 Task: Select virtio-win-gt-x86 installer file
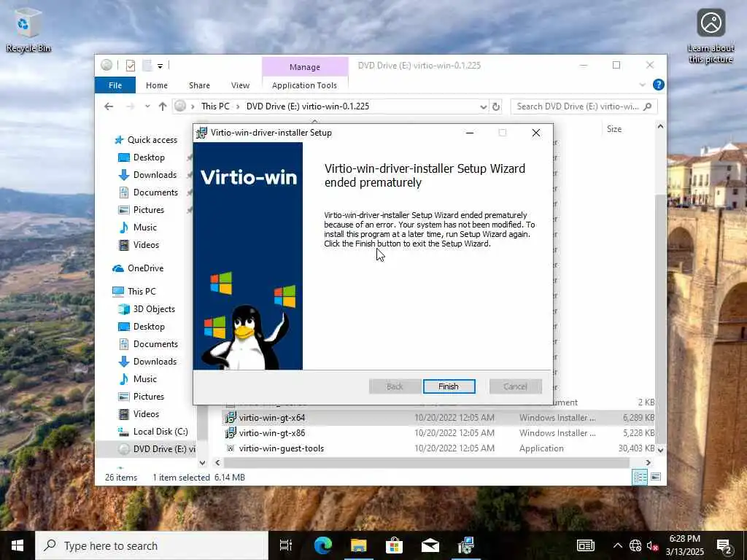271,433
